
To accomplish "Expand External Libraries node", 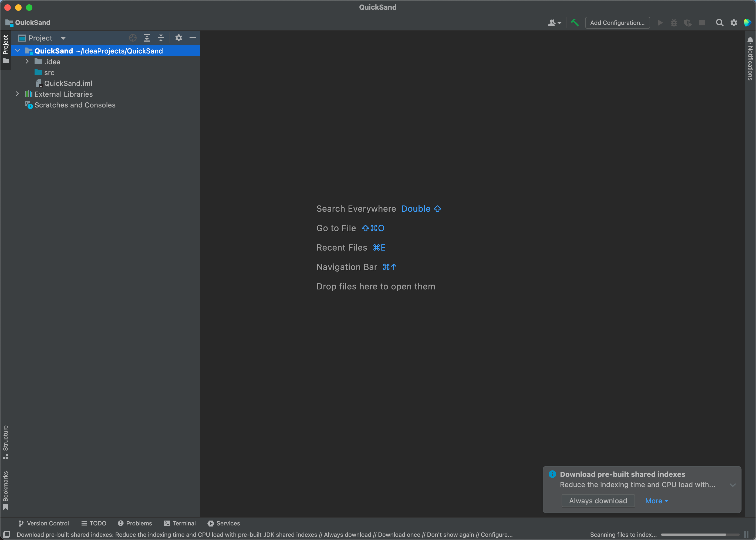I will (x=18, y=94).
